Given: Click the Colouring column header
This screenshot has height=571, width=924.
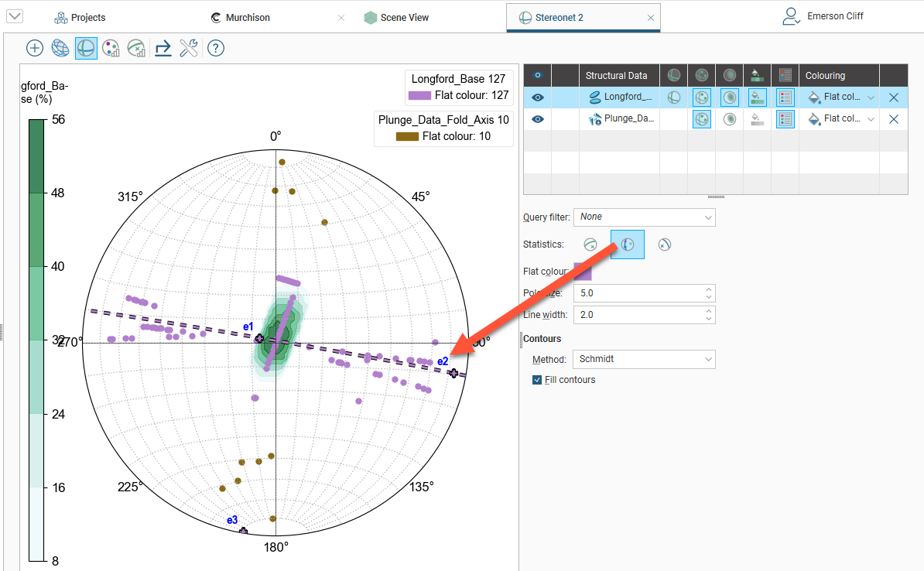Looking at the screenshot, I should [x=825, y=75].
